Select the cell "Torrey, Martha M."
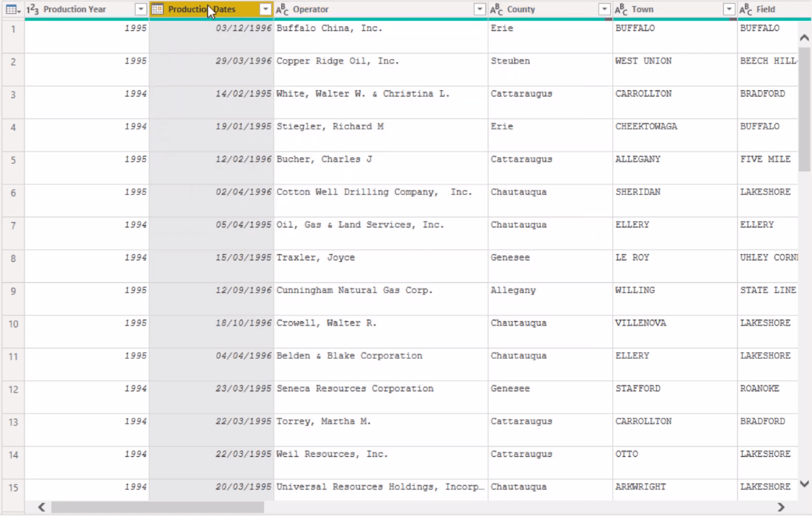This screenshot has width=812, height=516. coord(381,430)
